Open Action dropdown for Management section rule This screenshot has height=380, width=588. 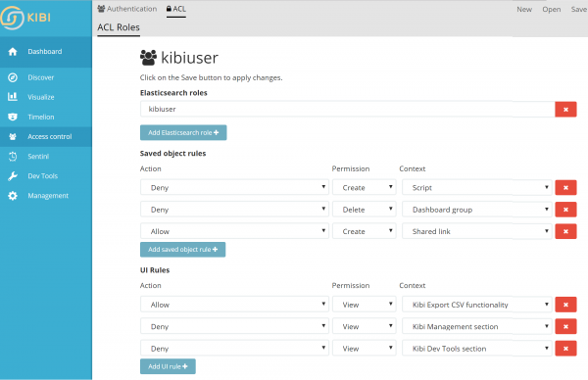pyautogui.click(x=234, y=326)
